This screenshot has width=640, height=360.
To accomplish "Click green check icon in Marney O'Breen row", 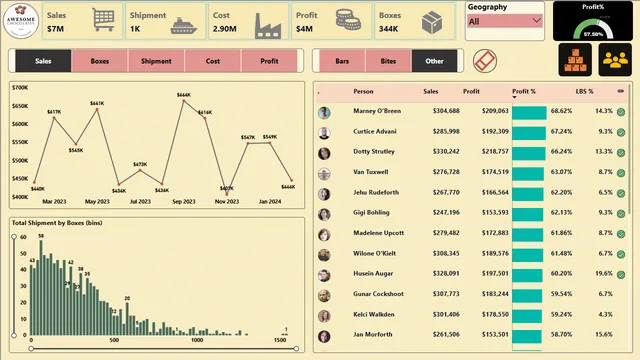I will point(621,112).
